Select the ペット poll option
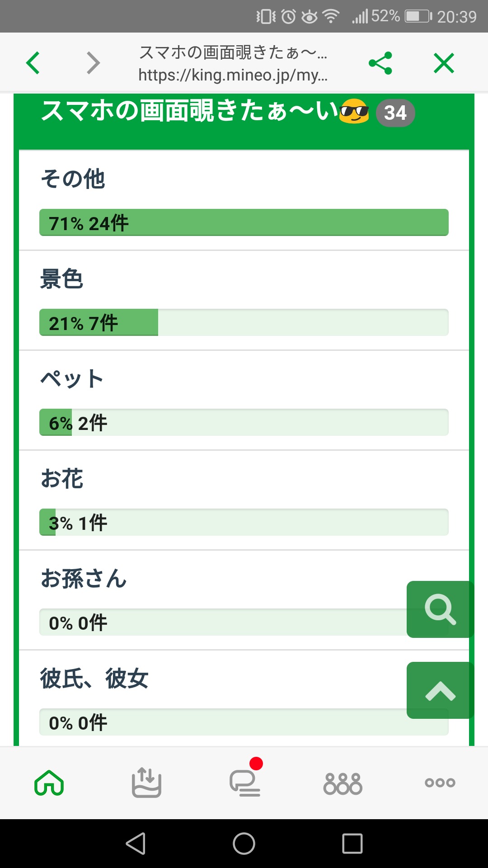The width and height of the screenshot is (488, 868). [72, 379]
